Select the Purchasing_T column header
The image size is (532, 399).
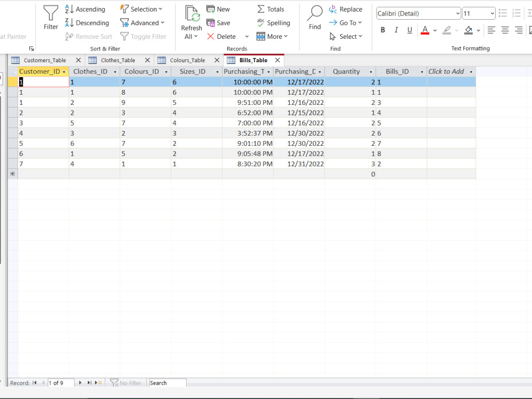pyautogui.click(x=248, y=72)
